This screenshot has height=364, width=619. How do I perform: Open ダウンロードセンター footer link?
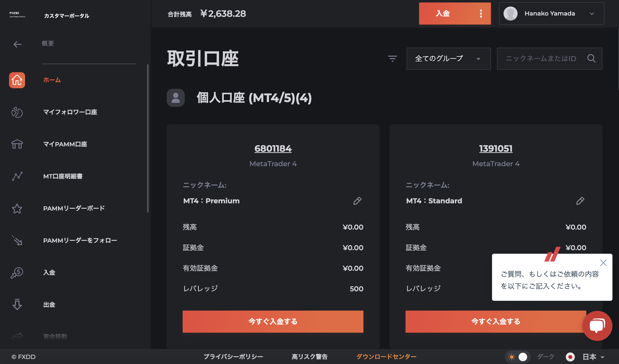point(387,357)
